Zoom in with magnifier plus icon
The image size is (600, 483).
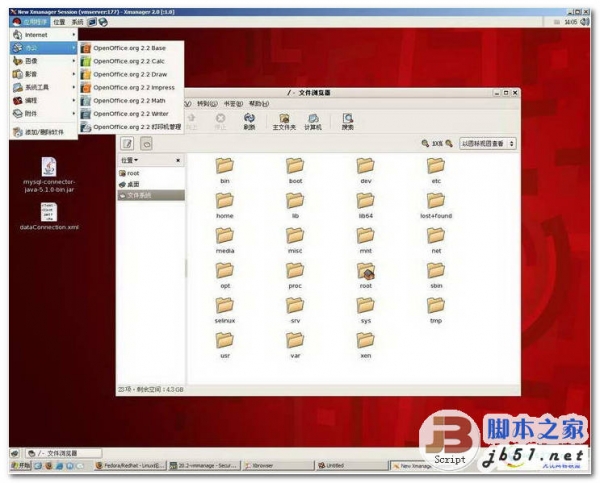coord(449,144)
